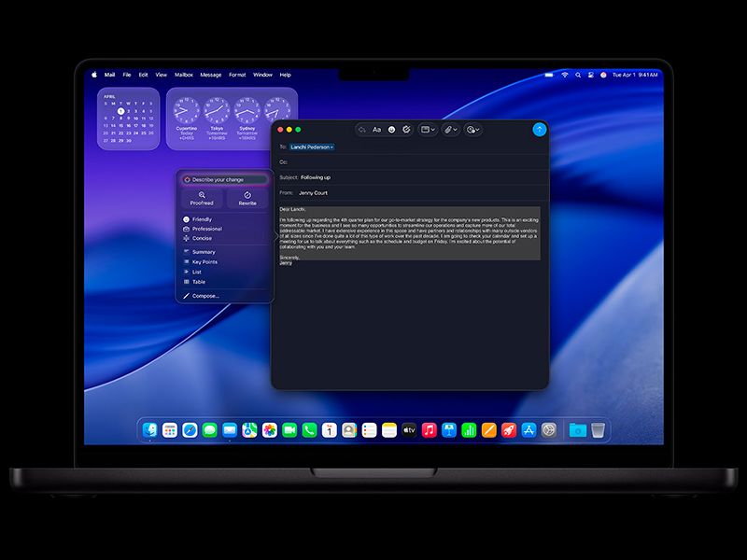Open the Mailbox menu

pos(183,75)
